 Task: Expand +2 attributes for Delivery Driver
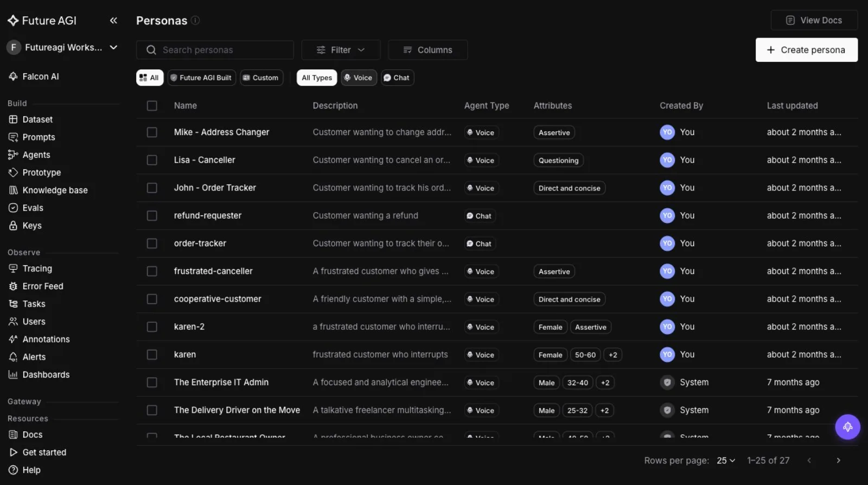(x=604, y=411)
